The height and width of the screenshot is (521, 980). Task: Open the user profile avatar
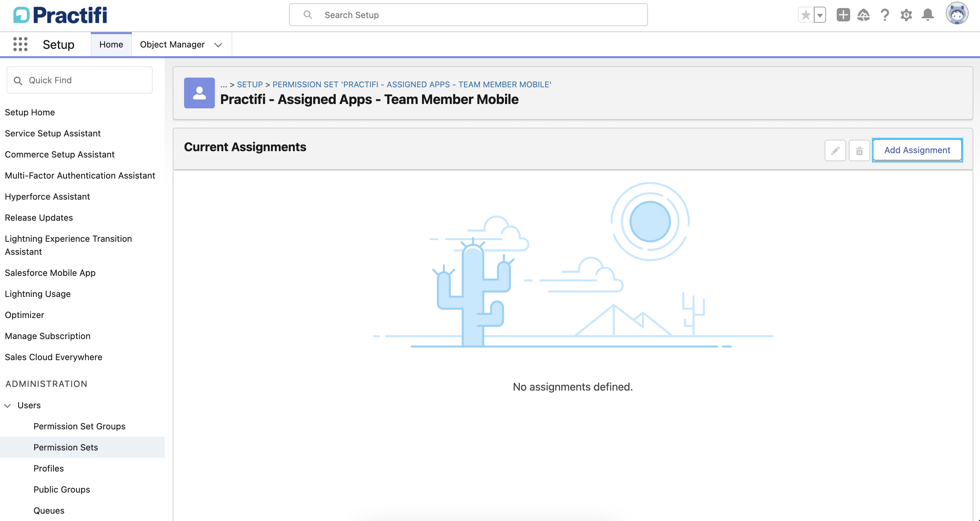(957, 14)
